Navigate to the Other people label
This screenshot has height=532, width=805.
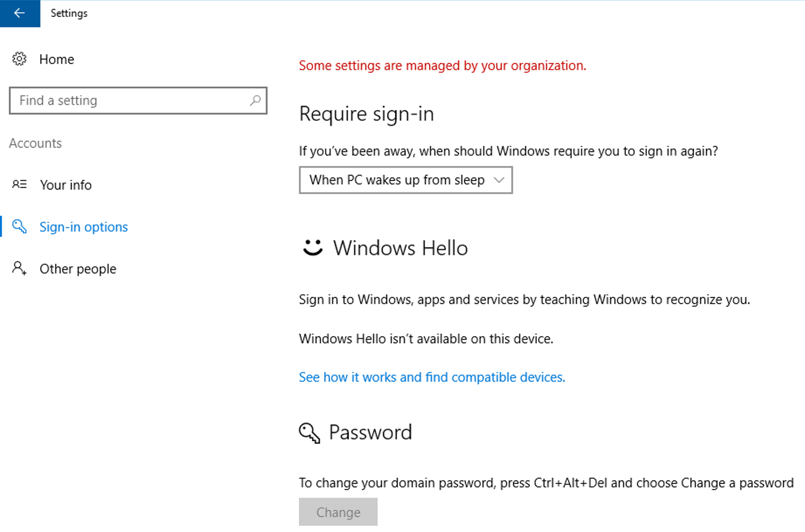[x=78, y=269]
